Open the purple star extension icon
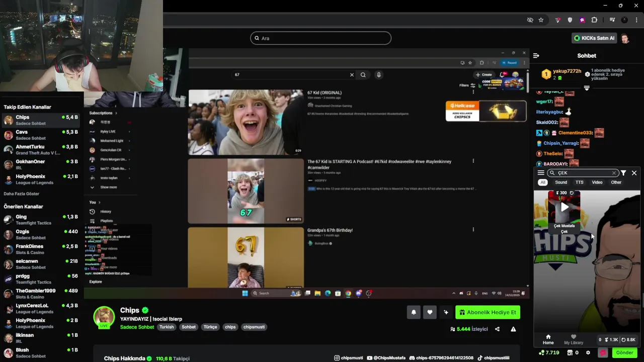The width and height of the screenshot is (644, 362). [582, 20]
